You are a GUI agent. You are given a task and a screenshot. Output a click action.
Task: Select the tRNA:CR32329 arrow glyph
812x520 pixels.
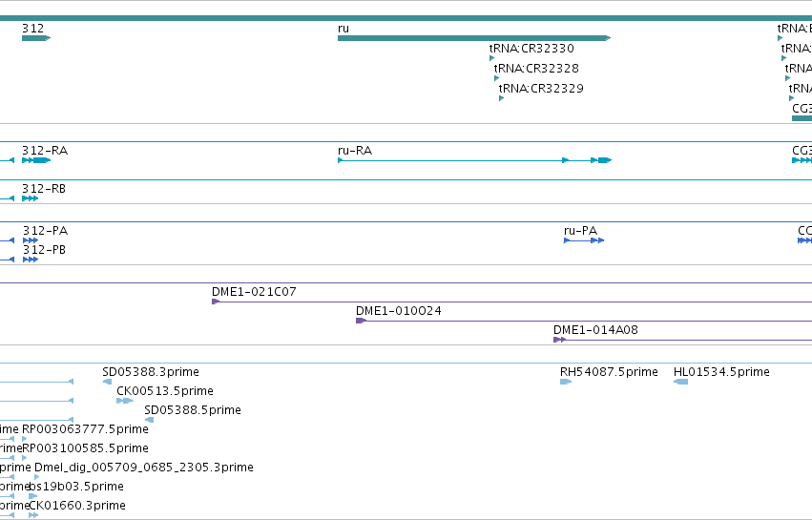tap(501, 98)
